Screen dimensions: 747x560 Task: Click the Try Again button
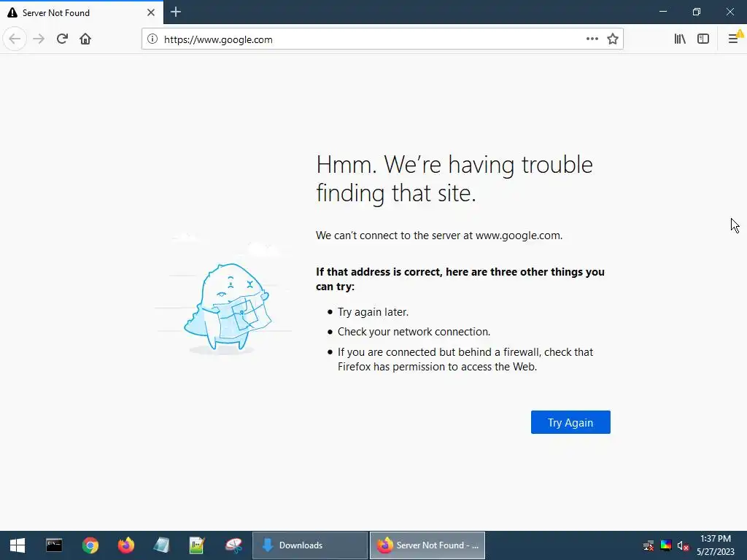(x=570, y=422)
